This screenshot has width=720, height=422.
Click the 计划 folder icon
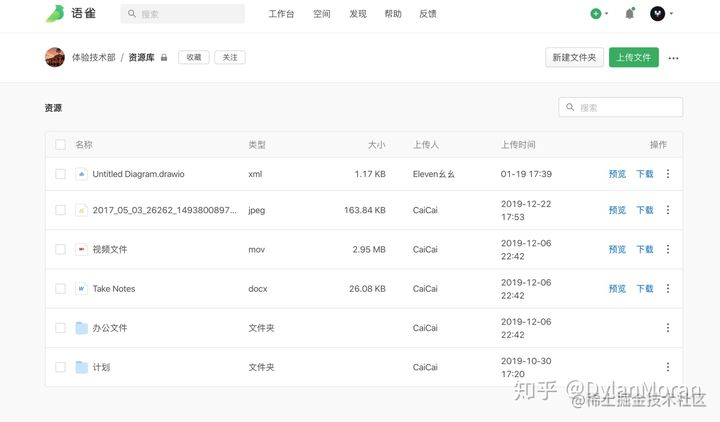(81, 367)
